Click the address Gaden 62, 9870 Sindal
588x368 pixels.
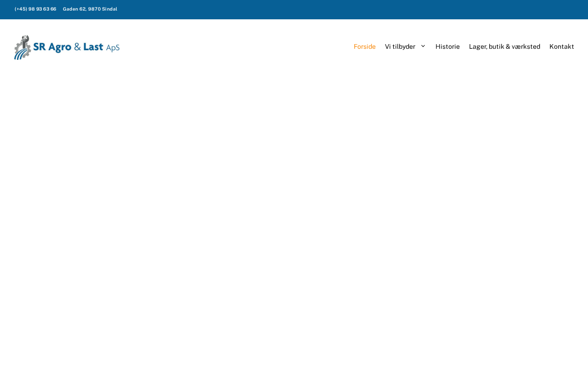pyautogui.click(x=90, y=9)
